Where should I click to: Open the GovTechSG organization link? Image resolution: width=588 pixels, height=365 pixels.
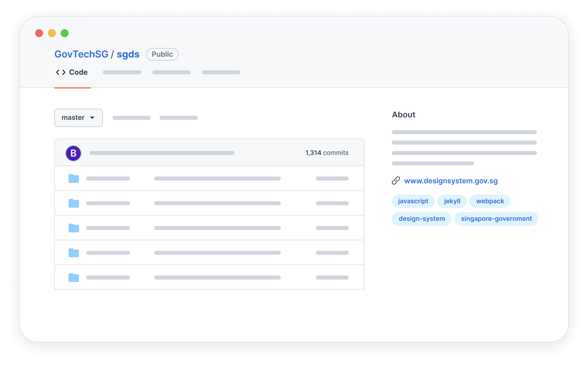click(x=81, y=54)
